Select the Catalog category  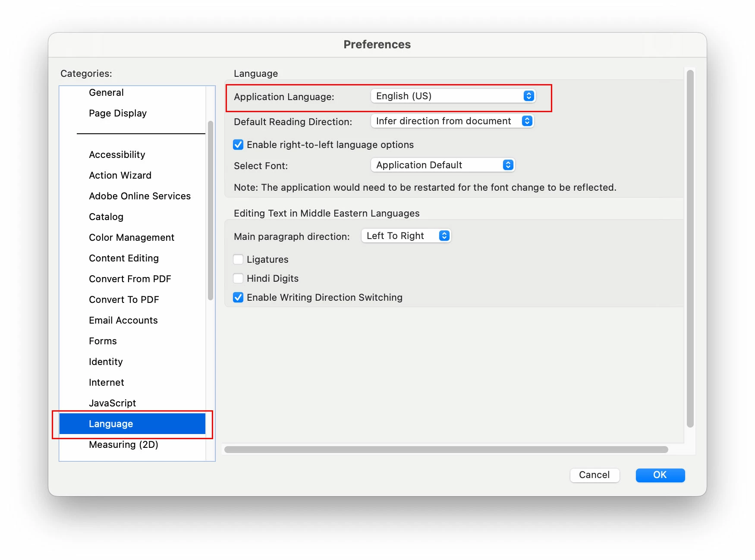coord(132,217)
